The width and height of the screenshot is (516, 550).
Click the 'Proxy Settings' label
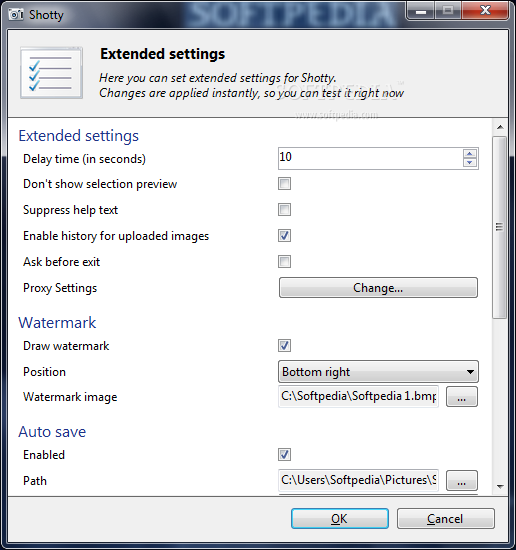tap(60, 288)
